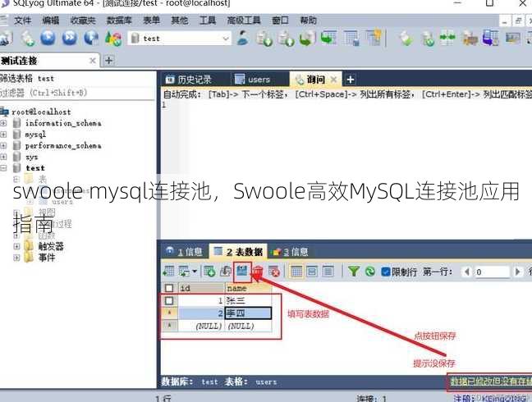
Task: Expand the performance_schema database node
Action: [x=3, y=145]
